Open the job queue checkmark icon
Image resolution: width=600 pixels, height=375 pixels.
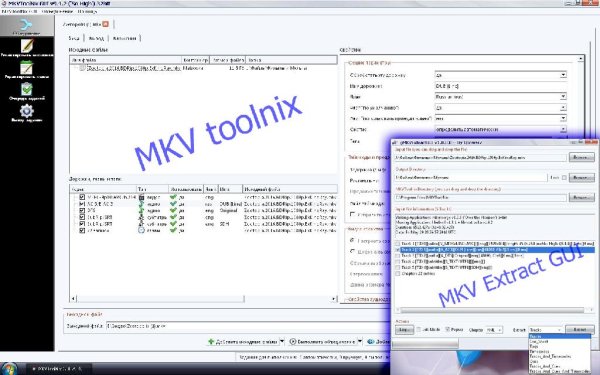[x=26, y=89]
